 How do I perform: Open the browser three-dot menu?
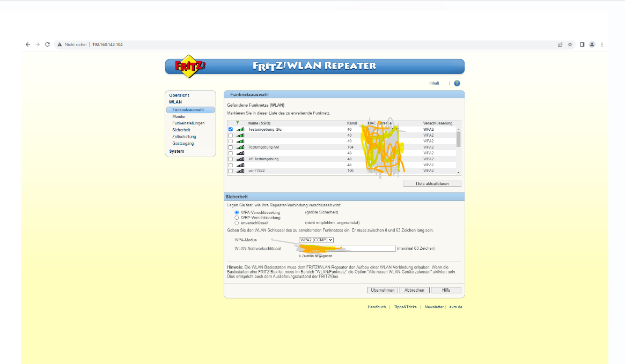(x=602, y=44)
